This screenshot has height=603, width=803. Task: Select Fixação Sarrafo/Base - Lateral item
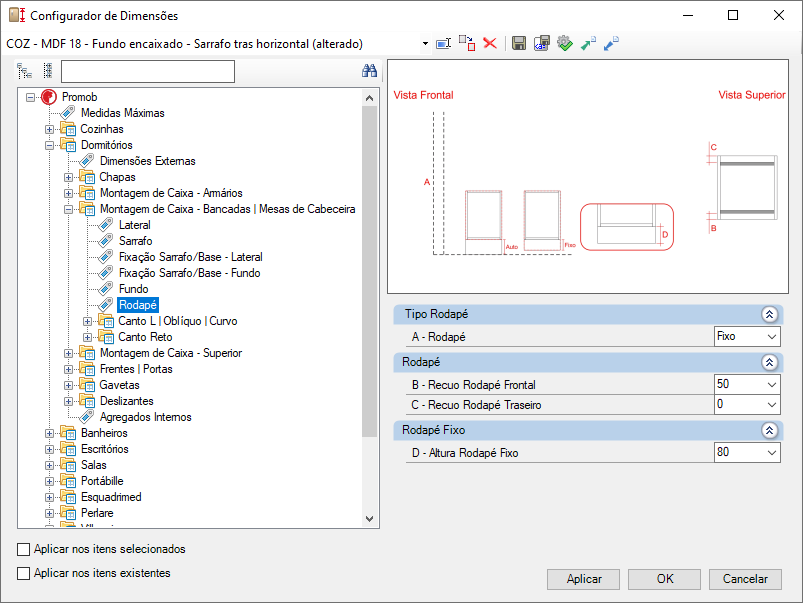[191, 257]
